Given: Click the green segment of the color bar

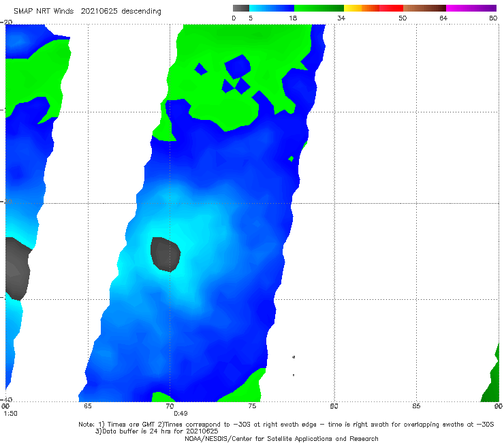Looking at the screenshot, I should click(x=319, y=8).
